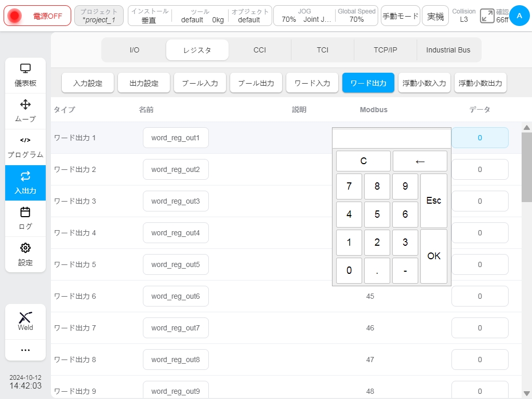Click the data field for ワード出力 6

[x=480, y=296]
